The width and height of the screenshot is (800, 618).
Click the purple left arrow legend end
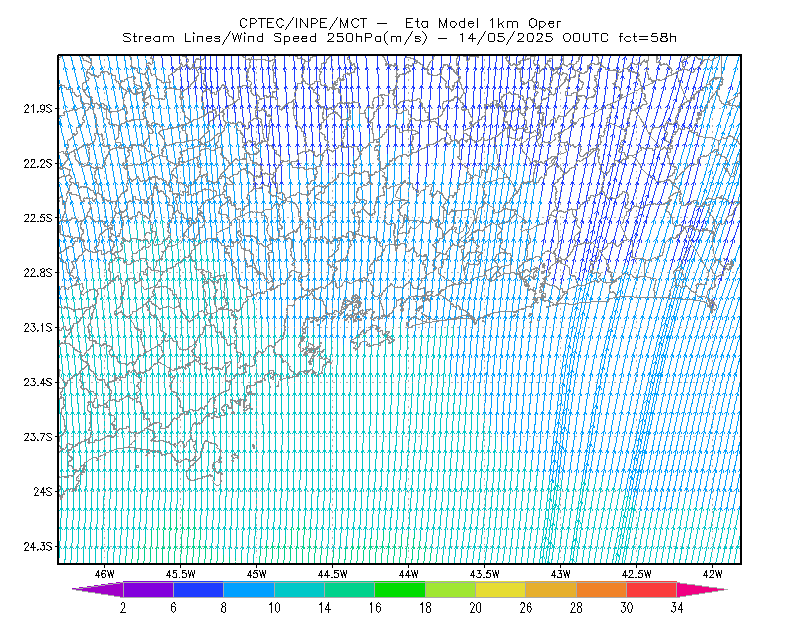click(x=98, y=589)
